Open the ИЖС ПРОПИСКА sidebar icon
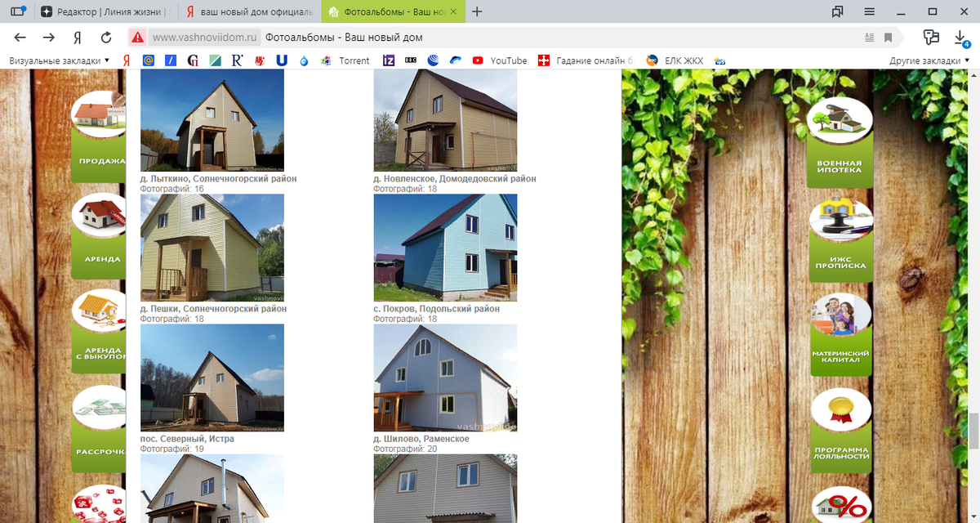This screenshot has height=523, width=980. [840, 240]
